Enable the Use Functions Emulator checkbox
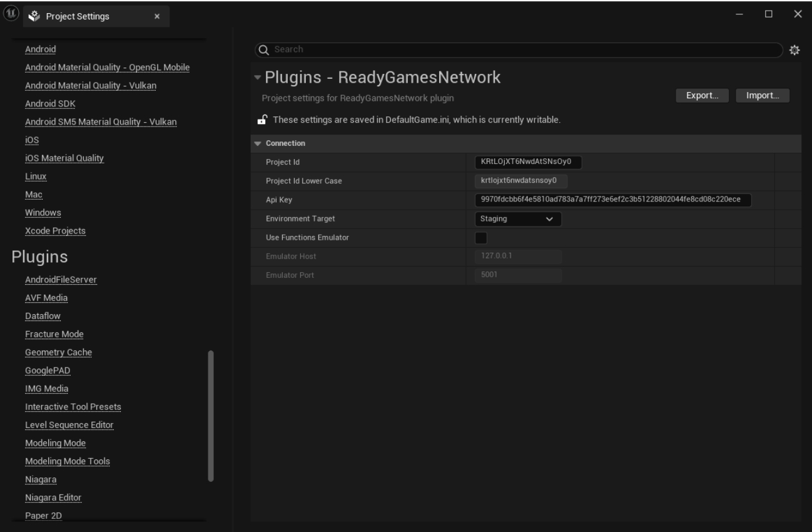812x532 pixels. (x=481, y=238)
